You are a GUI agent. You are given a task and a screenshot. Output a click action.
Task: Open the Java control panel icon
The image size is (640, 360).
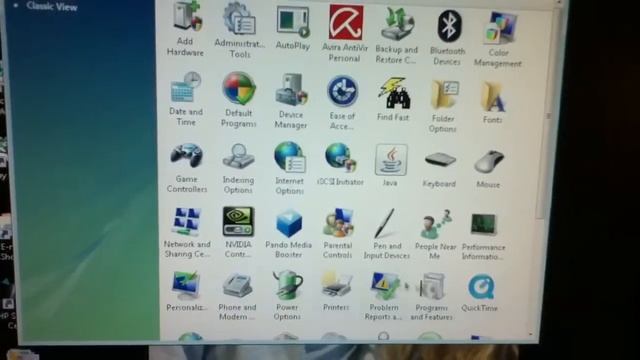[x=391, y=160]
